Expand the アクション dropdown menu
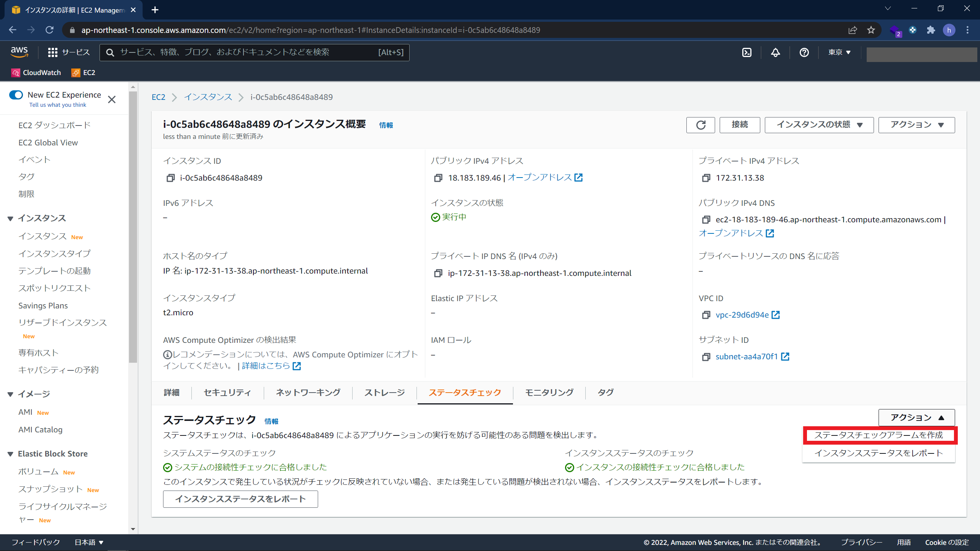The width and height of the screenshot is (980, 551). tap(916, 417)
